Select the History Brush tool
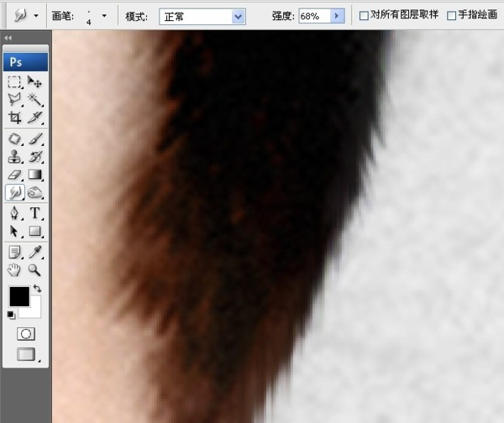The image size is (504, 423). pyautogui.click(x=34, y=157)
